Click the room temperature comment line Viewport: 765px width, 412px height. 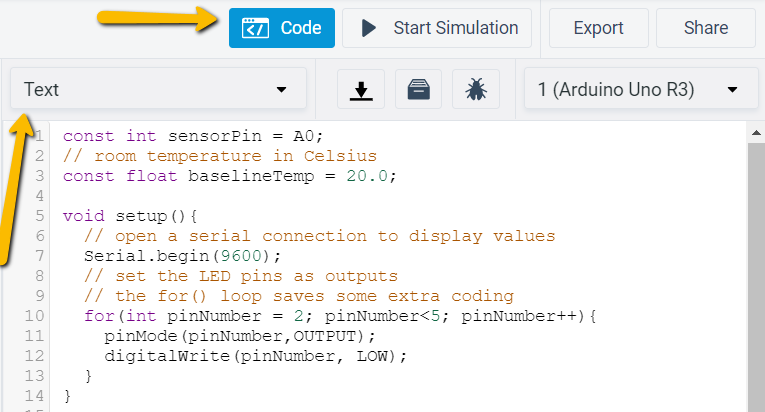tap(219, 156)
